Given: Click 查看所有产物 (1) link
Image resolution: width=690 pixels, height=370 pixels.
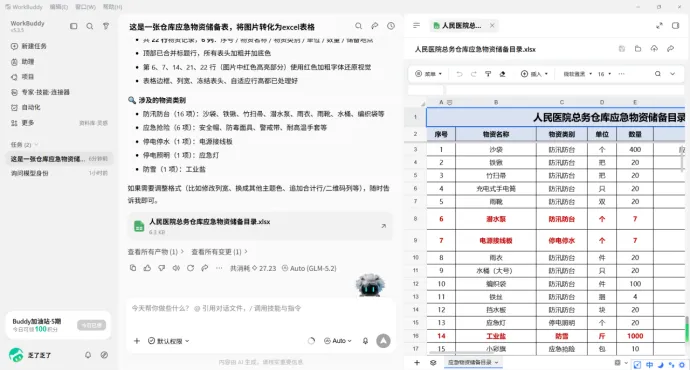Looking at the screenshot, I should 156,252.
